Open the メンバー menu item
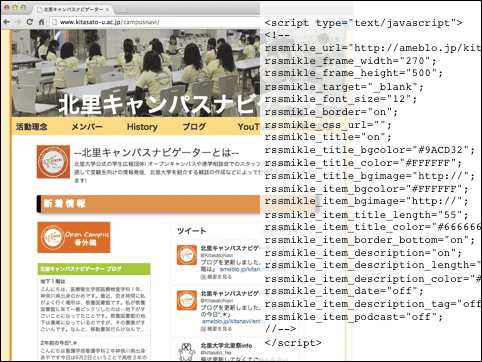 (x=87, y=127)
